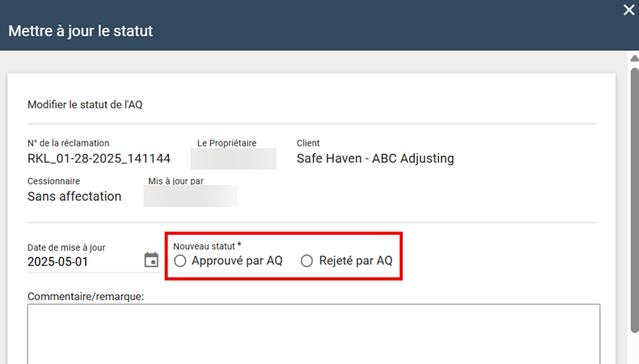Click the Client field label
The width and height of the screenshot is (639, 364).
coord(308,143)
